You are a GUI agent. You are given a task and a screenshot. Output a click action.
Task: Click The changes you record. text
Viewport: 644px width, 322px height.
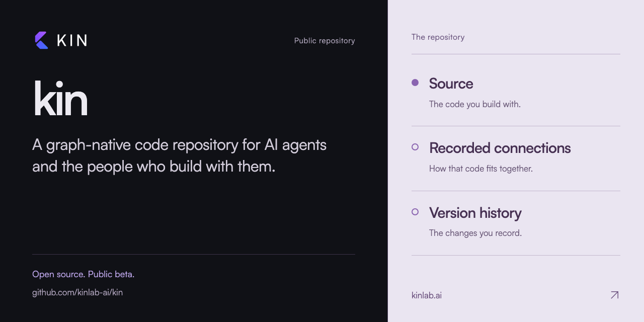point(475,233)
